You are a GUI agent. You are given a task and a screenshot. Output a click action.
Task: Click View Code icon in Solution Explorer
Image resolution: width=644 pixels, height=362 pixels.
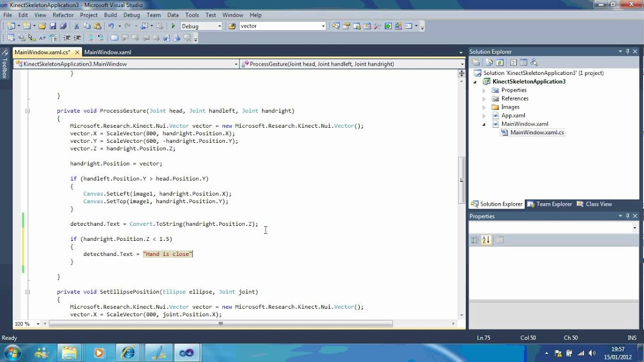[x=513, y=62]
